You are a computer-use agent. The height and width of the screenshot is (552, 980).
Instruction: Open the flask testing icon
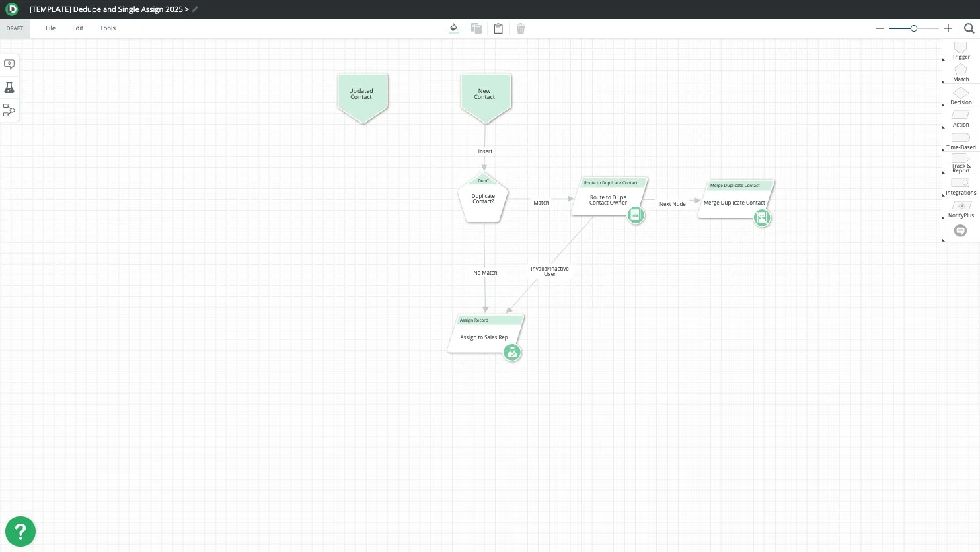coord(9,88)
